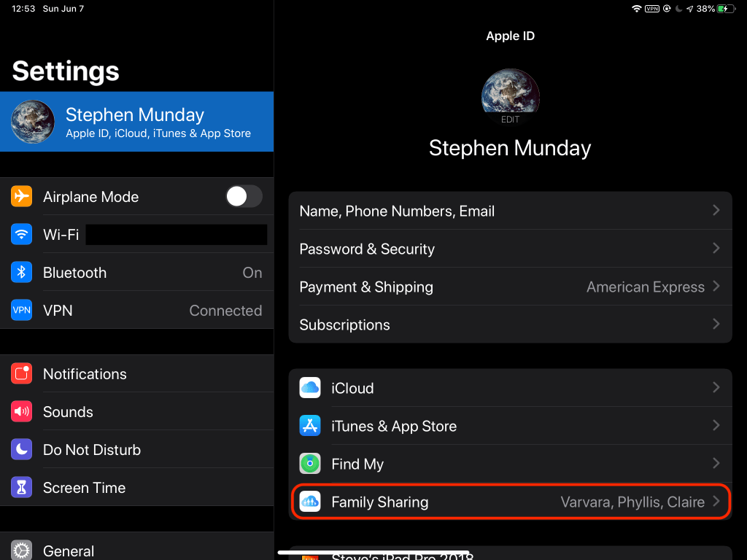This screenshot has height=560, width=747.
Task: Toggle the Airplane Mode switch
Action: 243,197
